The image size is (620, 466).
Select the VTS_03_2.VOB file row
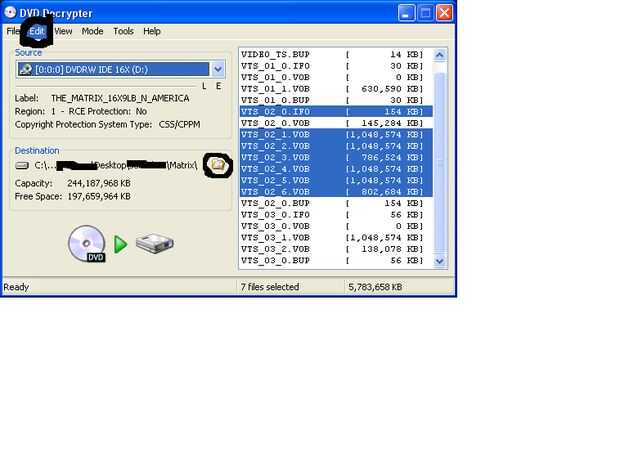(x=336, y=249)
